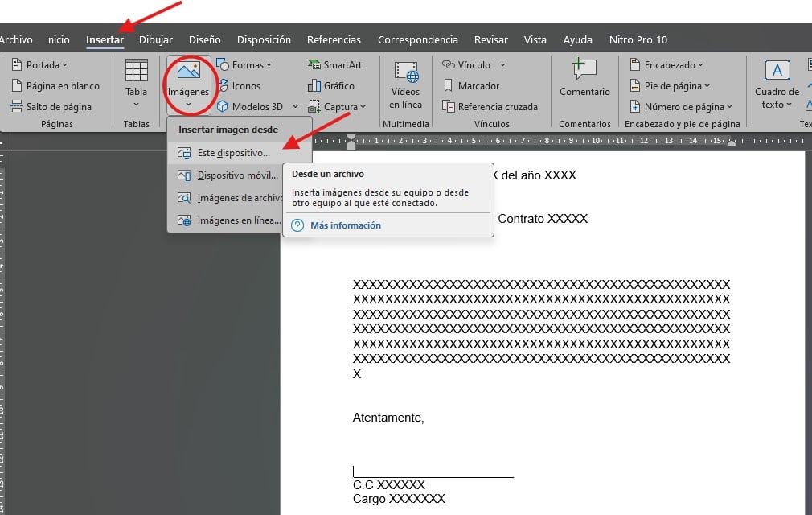This screenshot has height=515, width=812.
Task: Click the Cuadro de texto icon
Action: (777, 70)
